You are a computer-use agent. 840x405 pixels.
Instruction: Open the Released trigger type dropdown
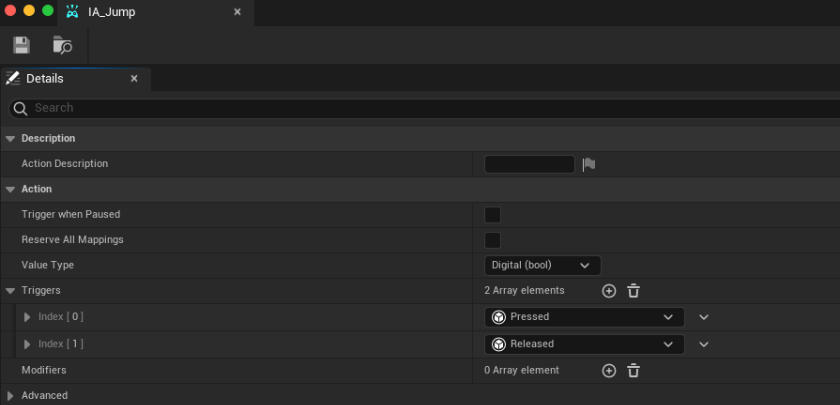pyautogui.click(x=584, y=344)
